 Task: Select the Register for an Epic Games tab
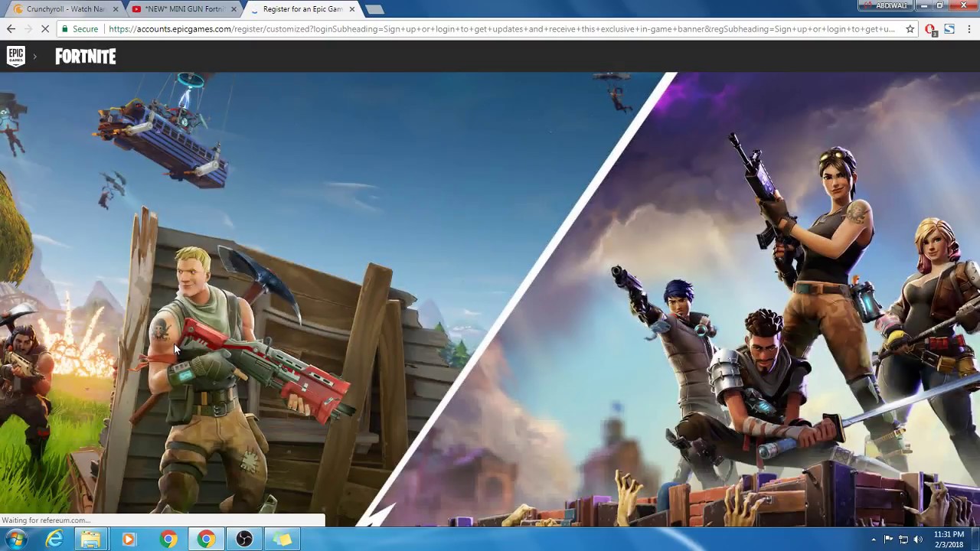coord(302,9)
